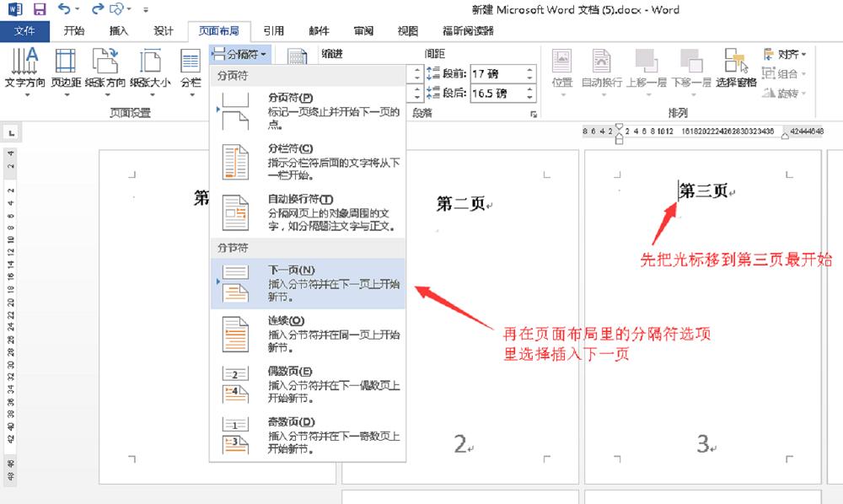Click the 段前 spacing value field
This screenshot has width=843, height=504.
point(486,72)
